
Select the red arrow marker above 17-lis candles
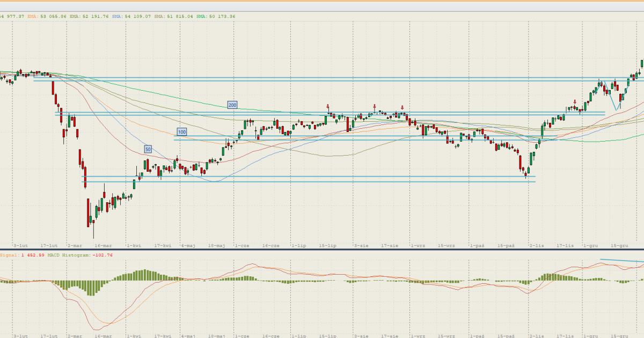[575, 101]
